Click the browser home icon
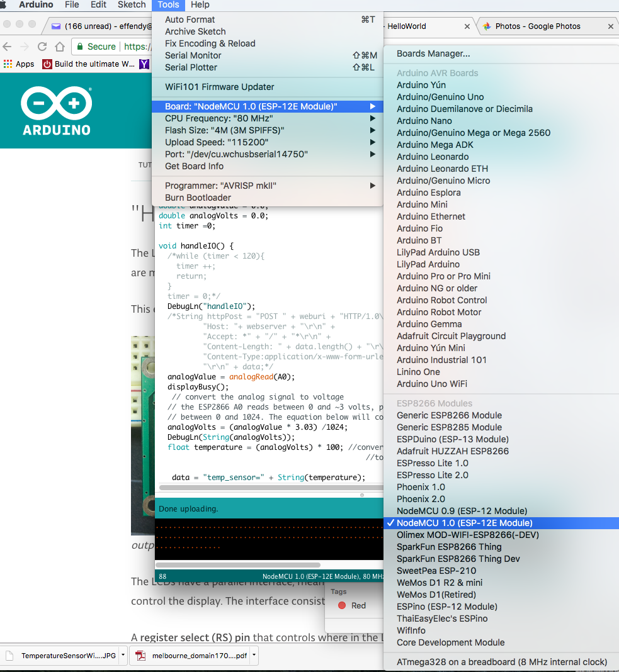The height and width of the screenshot is (672, 619). [59, 47]
